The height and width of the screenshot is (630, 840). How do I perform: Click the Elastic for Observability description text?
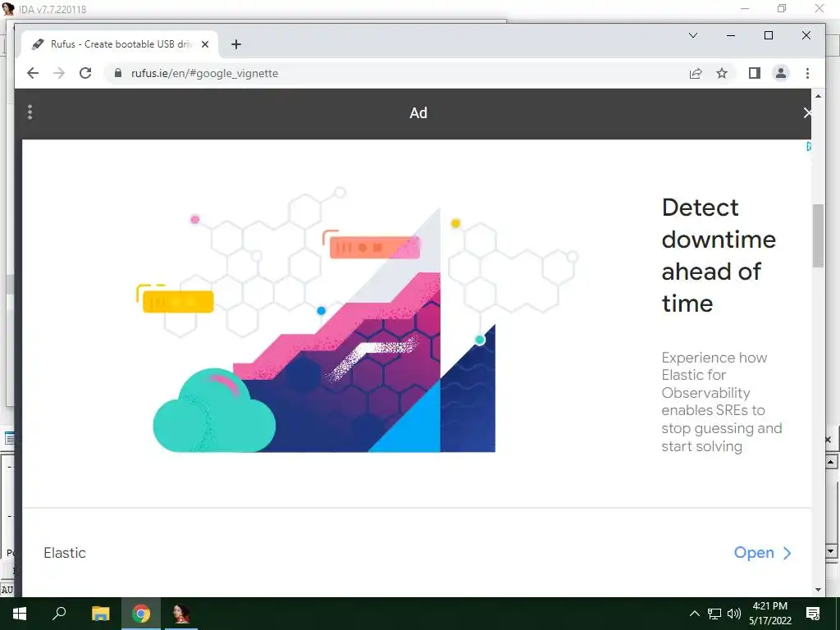coord(722,402)
